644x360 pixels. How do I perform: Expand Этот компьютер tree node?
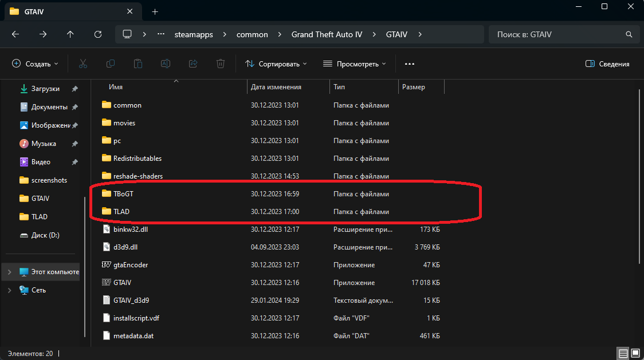(x=9, y=272)
